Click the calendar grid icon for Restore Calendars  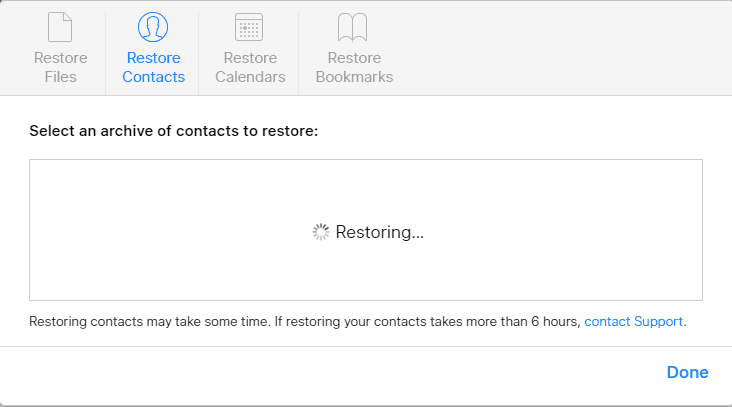point(249,27)
